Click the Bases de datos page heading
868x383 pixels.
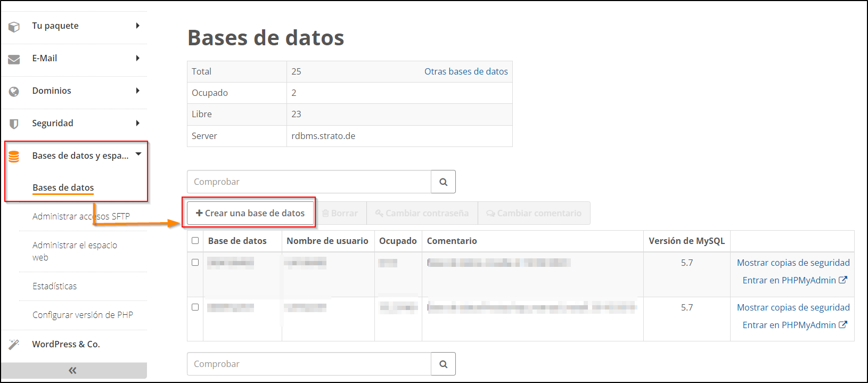click(266, 38)
